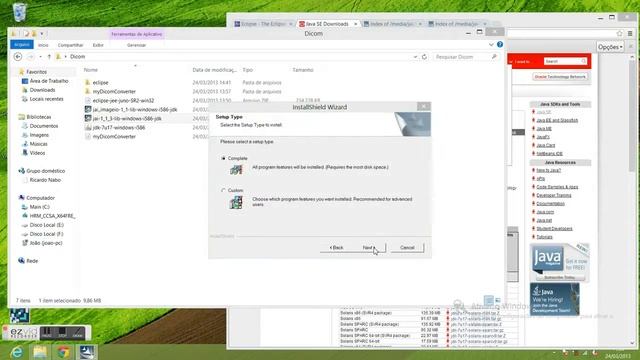The width and height of the screenshot is (640, 360).
Task: Select jai_imageio-1_1-lib-windows-i586-jdk installer icon
Action: [88, 109]
